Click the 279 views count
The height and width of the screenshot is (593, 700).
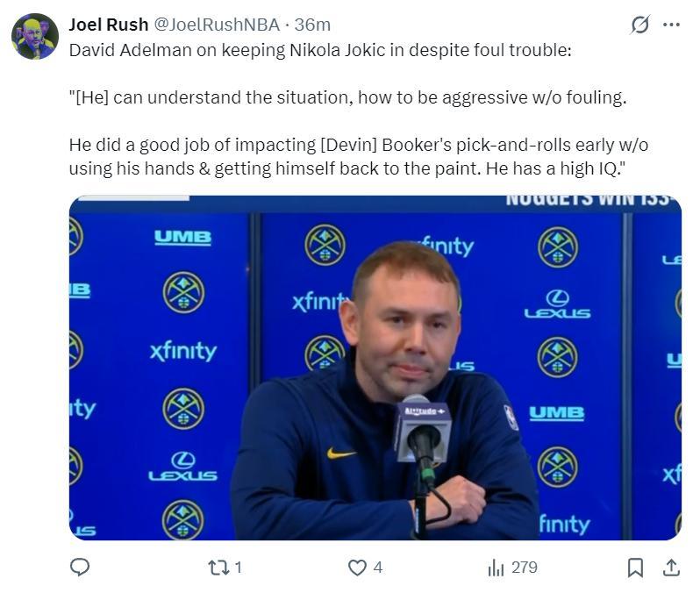pyautogui.click(x=524, y=568)
